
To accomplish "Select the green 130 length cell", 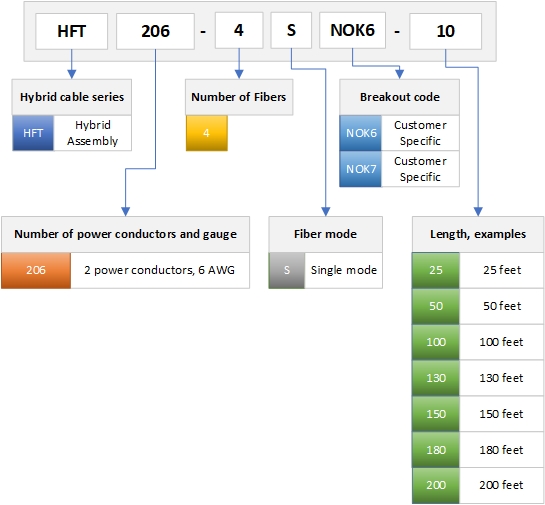I will [436, 378].
